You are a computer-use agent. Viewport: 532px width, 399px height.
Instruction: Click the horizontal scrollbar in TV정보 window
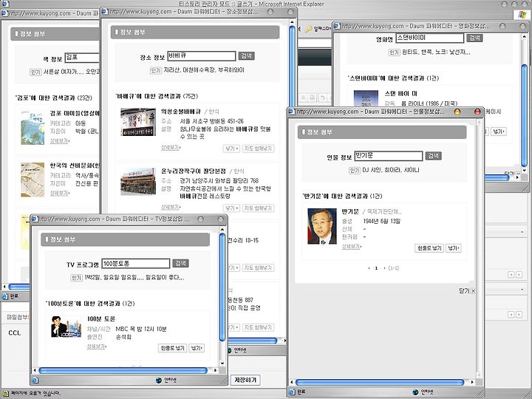pos(123,370)
